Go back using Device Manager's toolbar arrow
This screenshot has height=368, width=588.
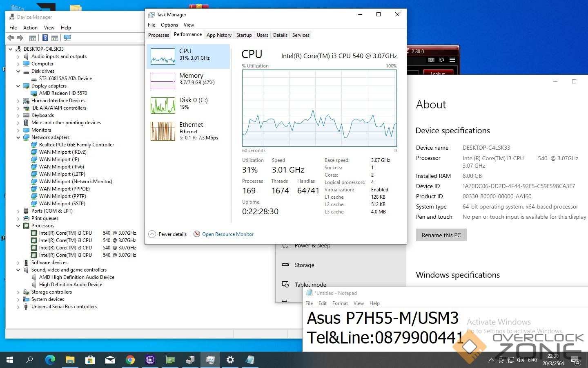(11, 38)
